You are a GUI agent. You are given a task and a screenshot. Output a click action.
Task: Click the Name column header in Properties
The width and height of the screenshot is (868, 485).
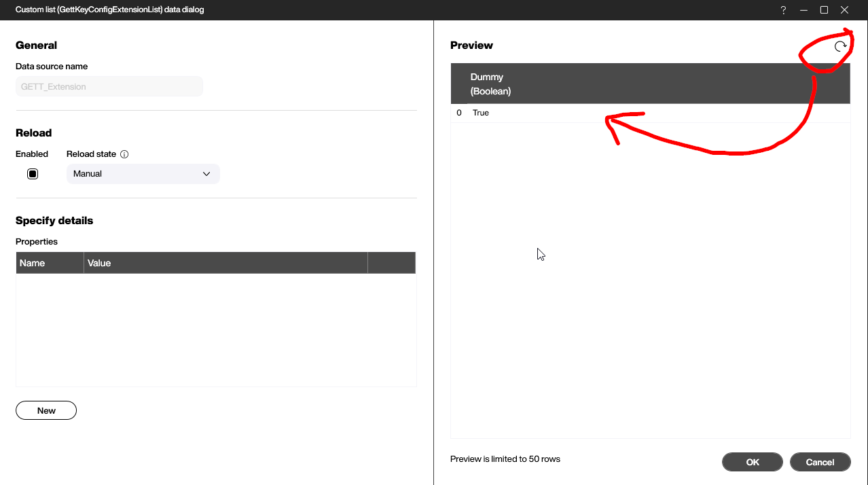[x=50, y=263]
